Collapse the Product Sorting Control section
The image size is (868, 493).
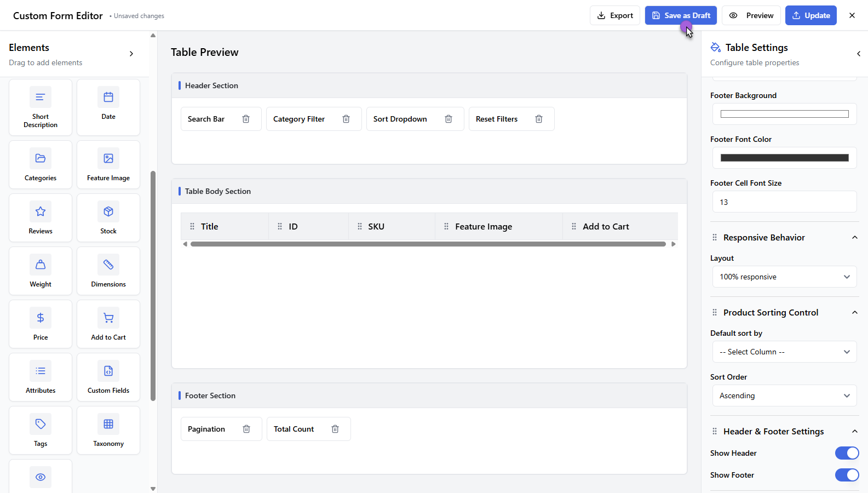pyautogui.click(x=855, y=312)
